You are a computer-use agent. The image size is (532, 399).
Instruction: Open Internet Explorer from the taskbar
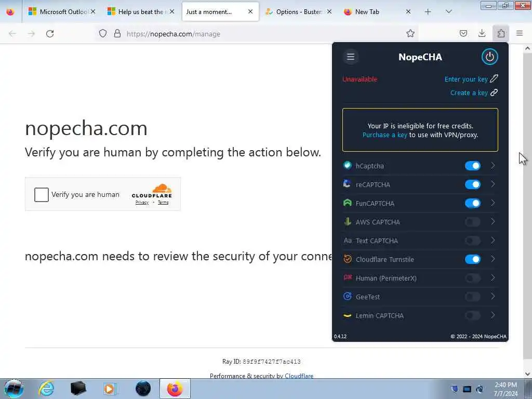(46, 389)
